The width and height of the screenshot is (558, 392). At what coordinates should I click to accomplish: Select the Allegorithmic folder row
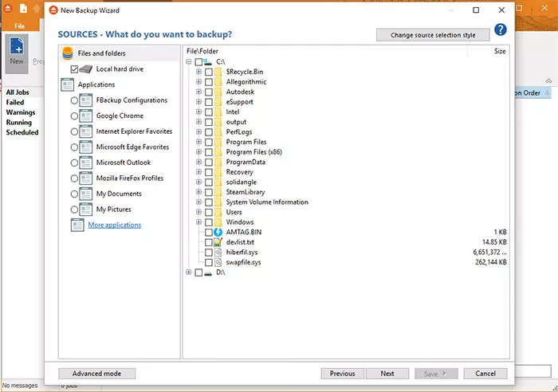(x=246, y=82)
